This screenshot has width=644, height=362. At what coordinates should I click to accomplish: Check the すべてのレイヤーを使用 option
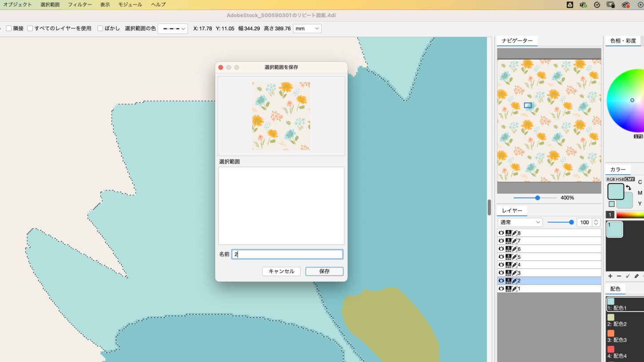pyautogui.click(x=30, y=28)
